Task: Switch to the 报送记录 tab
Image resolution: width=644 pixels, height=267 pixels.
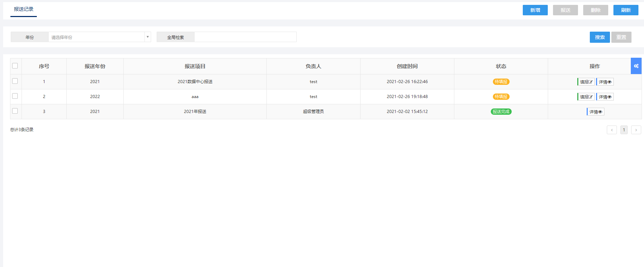Action: click(x=24, y=9)
